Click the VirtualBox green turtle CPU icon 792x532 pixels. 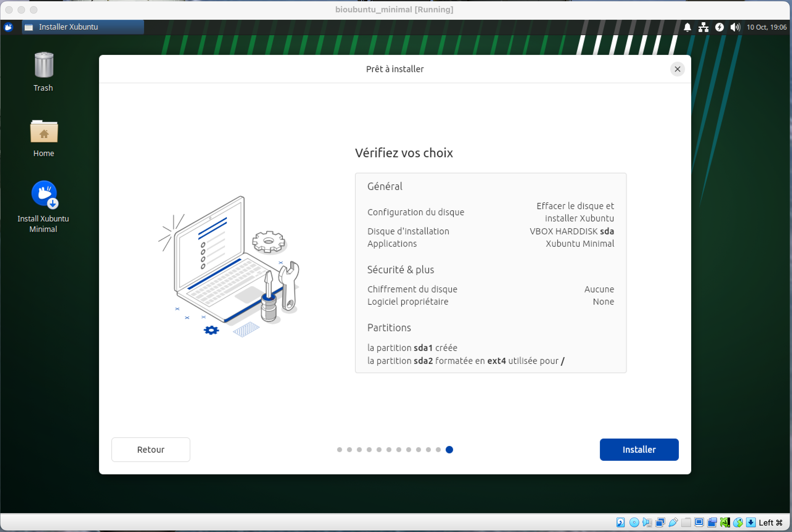(724, 522)
